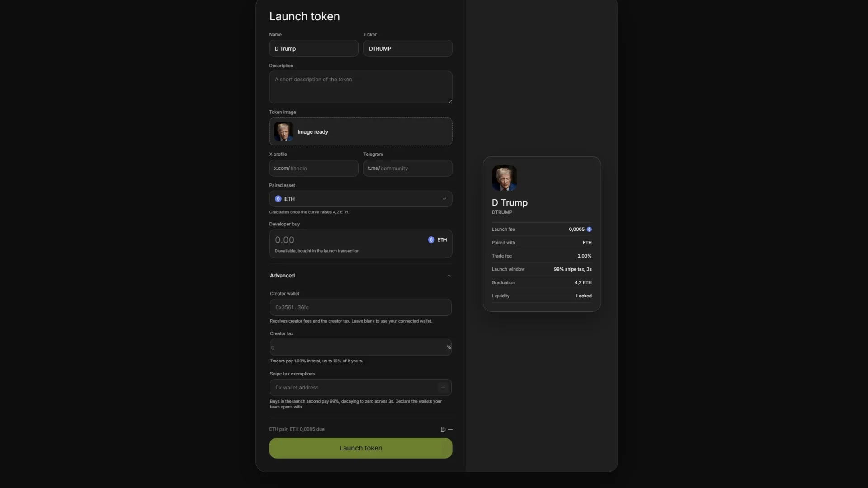This screenshot has width=868, height=488.
Task: Click the ETH logo in Developer buy field
Action: (431, 240)
